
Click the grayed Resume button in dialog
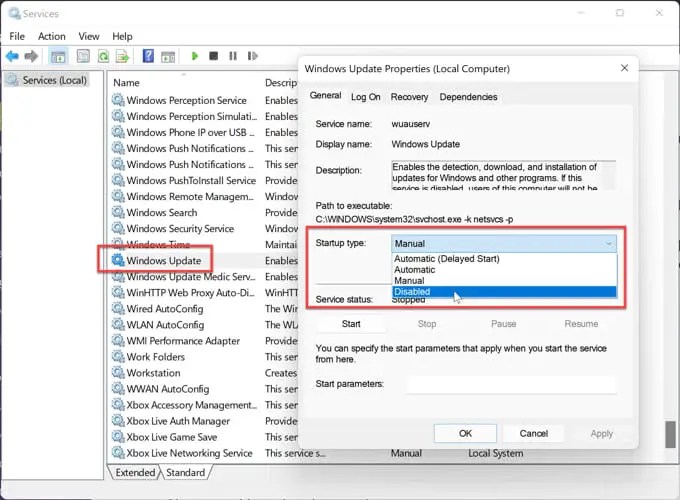[581, 324]
